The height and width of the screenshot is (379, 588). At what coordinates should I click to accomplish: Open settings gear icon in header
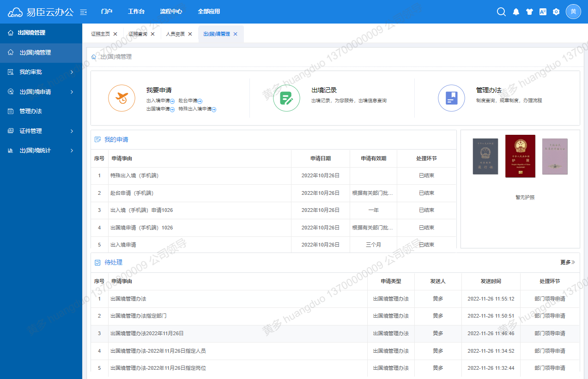click(x=556, y=12)
